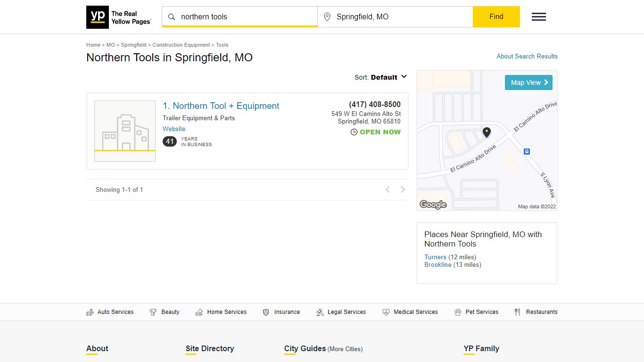Click the YP Real Yellow Pages logo
Viewport: 644px width, 362px height.
[119, 17]
